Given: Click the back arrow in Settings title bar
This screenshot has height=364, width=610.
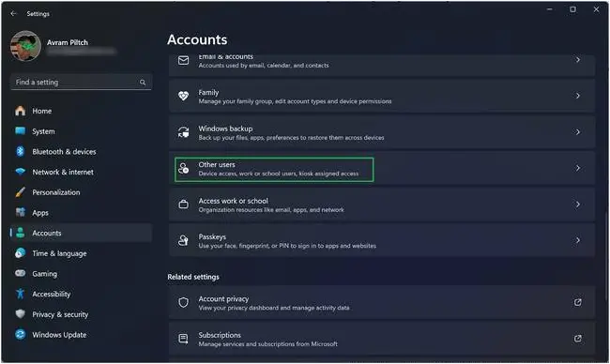Looking at the screenshot, I should (14, 14).
